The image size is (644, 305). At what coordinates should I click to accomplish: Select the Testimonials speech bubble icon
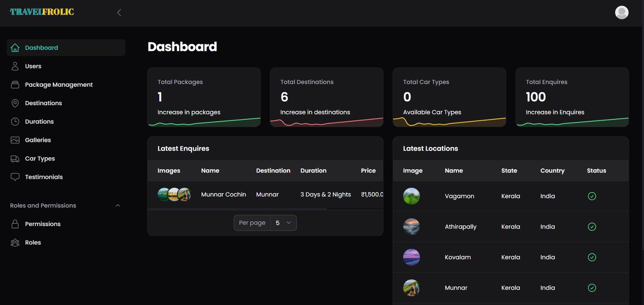(15, 177)
